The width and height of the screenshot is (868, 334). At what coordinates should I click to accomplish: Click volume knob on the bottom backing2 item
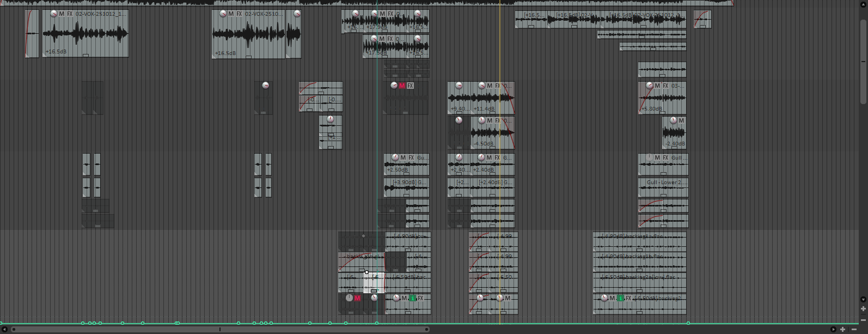604,298
